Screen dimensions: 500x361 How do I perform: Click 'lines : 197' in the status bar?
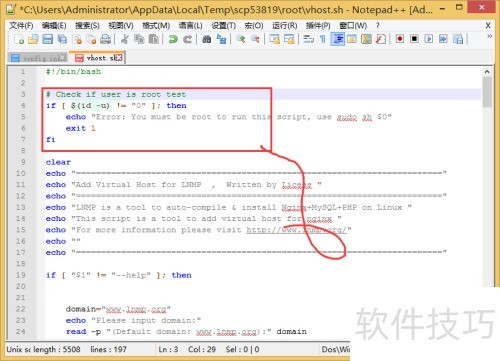(108, 349)
